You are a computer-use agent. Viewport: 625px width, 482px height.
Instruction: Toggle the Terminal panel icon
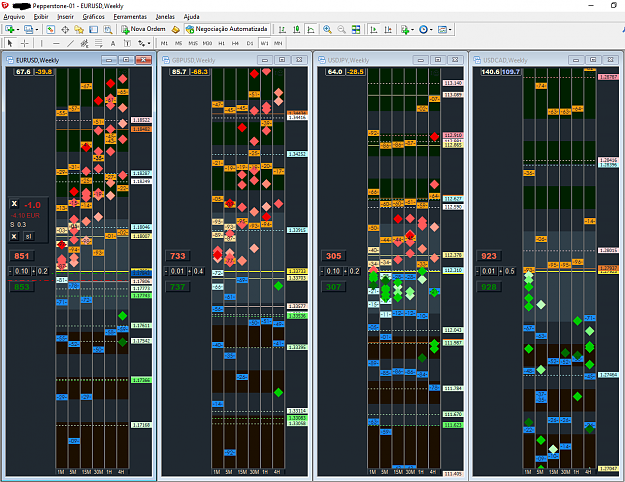(x=93, y=30)
